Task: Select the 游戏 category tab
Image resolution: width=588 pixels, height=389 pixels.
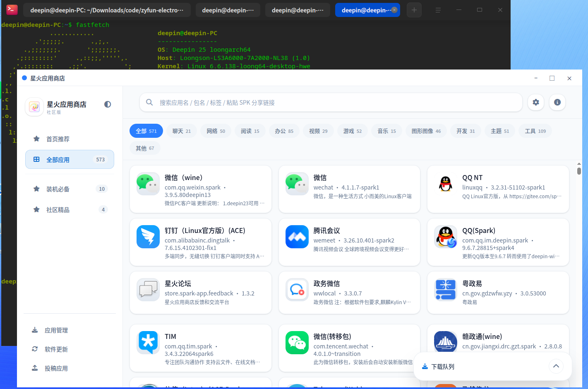Action: (x=353, y=131)
